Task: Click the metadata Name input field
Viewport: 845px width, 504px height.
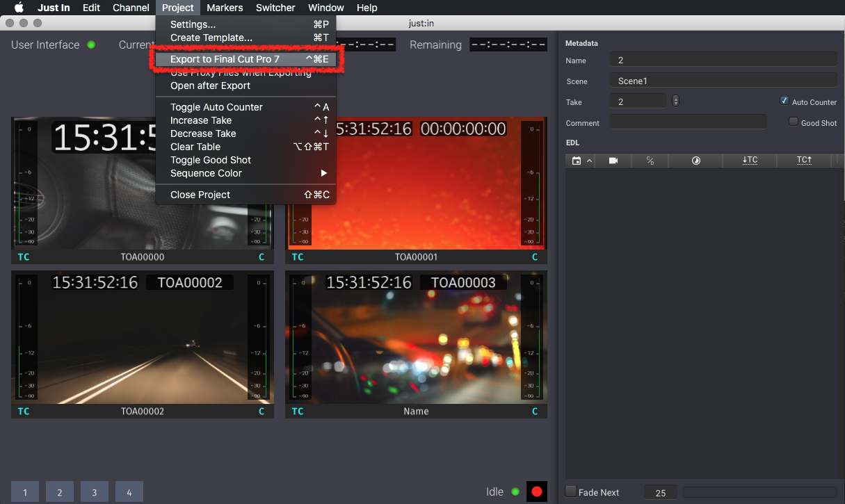Action: tap(723, 60)
